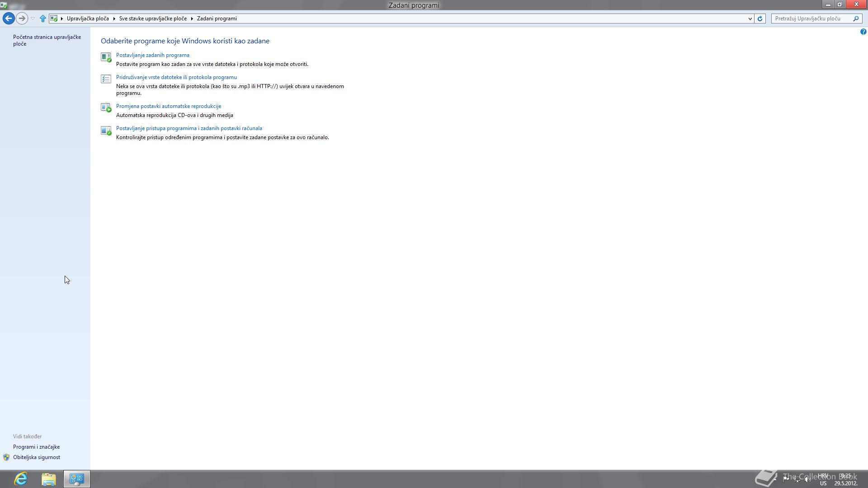Image resolution: width=868 pixels, height=488 pixels.
Task: Expand the address bar history dropdown
Action: point(750,19)
